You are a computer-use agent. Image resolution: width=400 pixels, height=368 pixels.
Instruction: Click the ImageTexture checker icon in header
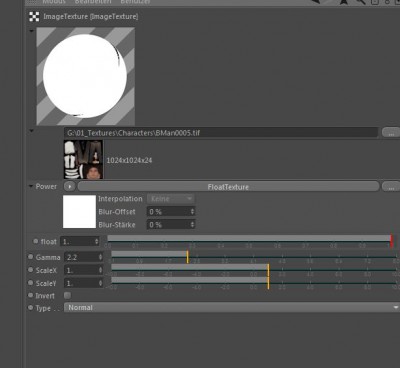34,17
